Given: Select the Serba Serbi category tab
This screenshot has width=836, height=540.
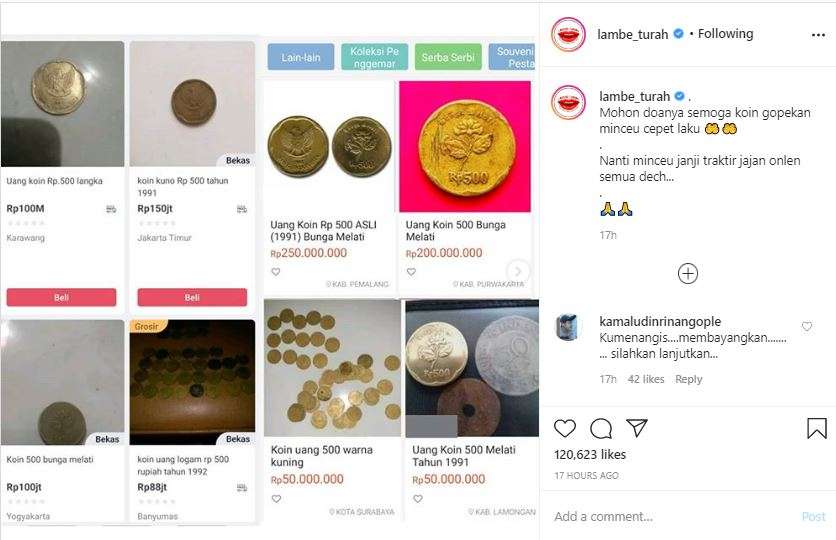Looking at the screenshot, I should point(448,57).
